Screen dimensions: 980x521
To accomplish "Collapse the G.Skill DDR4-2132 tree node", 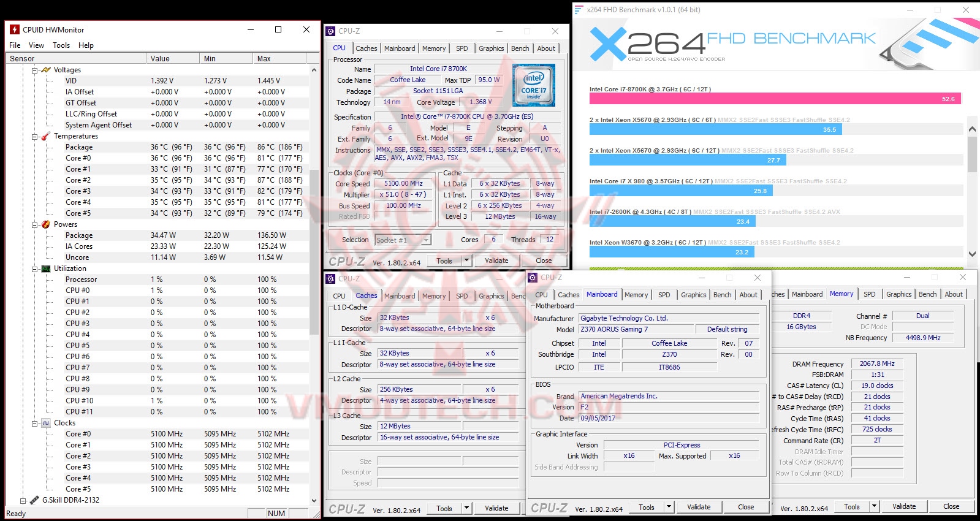I will [23, 500].
